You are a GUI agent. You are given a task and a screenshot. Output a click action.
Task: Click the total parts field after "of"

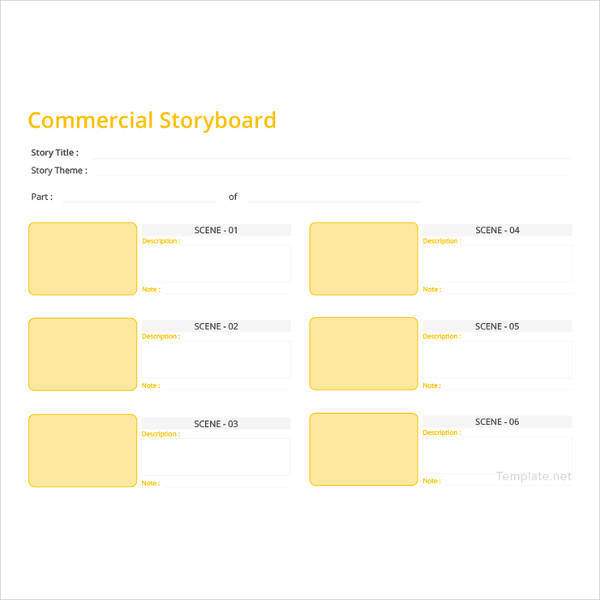[x=333, y=197]
